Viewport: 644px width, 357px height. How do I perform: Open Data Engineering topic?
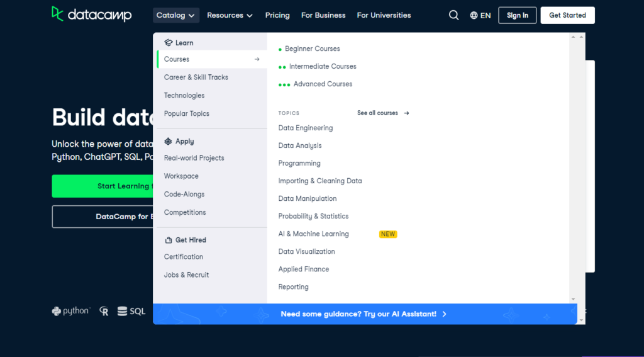306,128
